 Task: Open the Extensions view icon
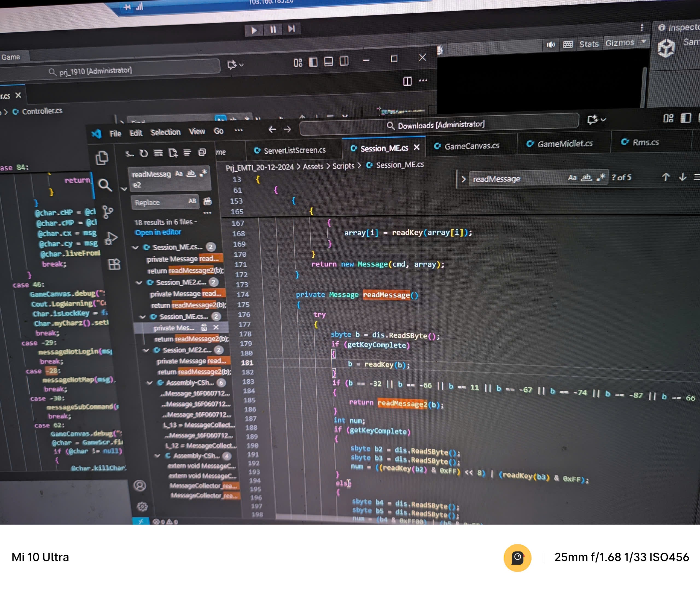114,265
